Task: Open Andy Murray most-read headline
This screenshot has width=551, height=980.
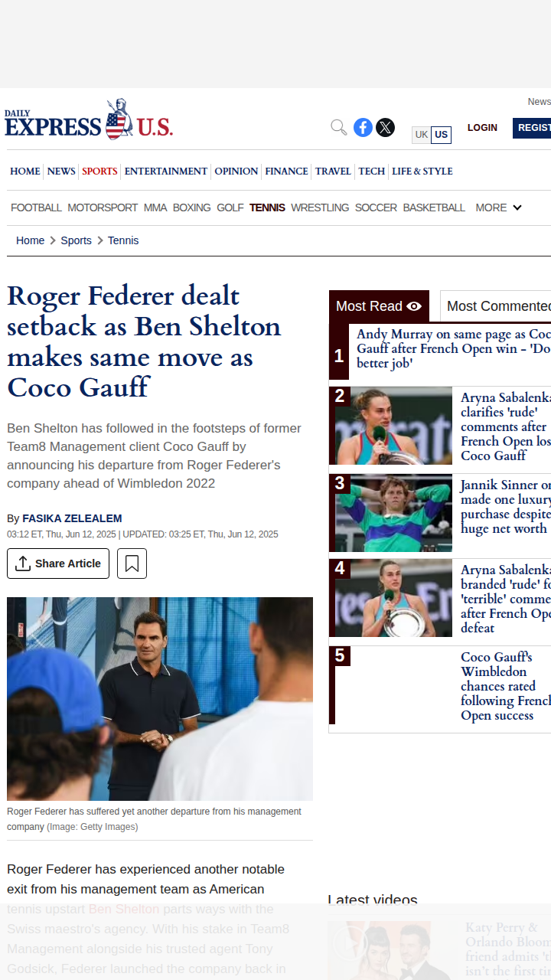Action: pos(454,348)
